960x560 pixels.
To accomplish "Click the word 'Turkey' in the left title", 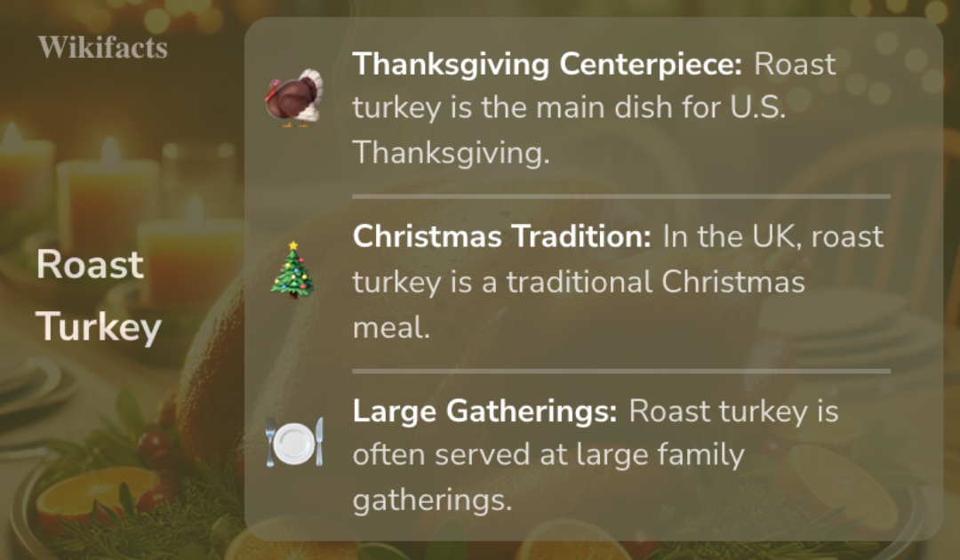I will (x=98, y=327).
